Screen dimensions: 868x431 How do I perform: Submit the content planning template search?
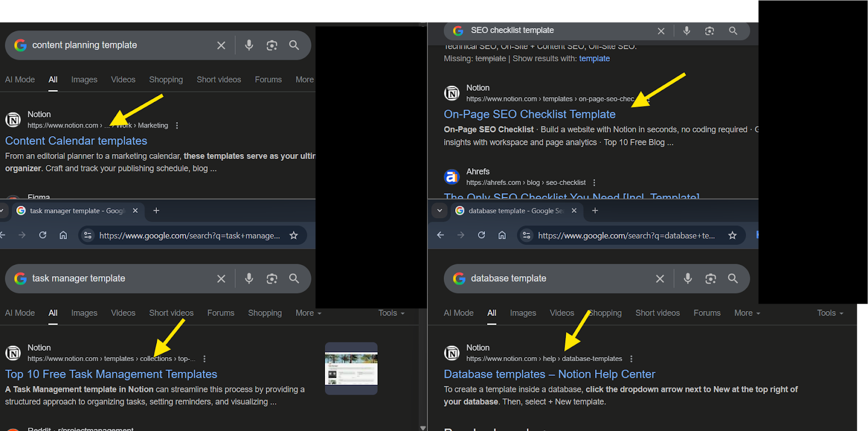pyautogui.click(x=294, y=45)
